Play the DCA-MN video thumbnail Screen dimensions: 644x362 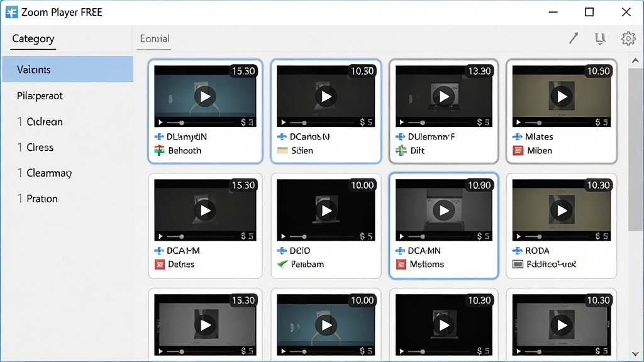pos(443,210)
